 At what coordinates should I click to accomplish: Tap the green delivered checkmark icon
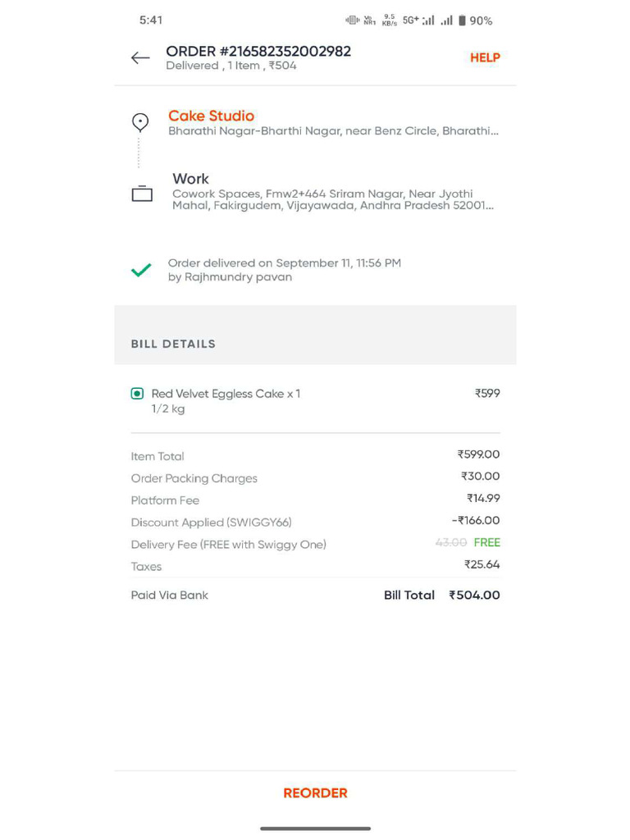pyautogui.click(x=141, y=270)
